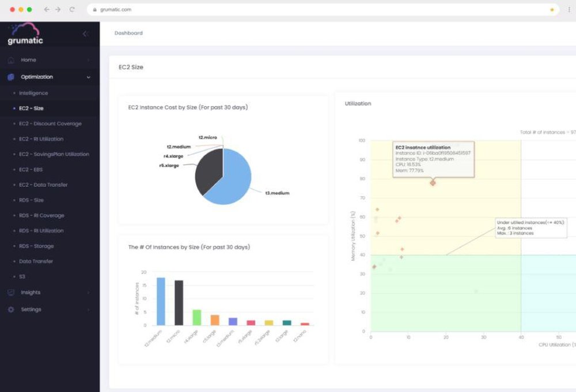Image resolution: width=576 pixels, height=392 pixels.
Task: Click the Utilization panel title
Action: pyautogui.click(x=358, y=104)
